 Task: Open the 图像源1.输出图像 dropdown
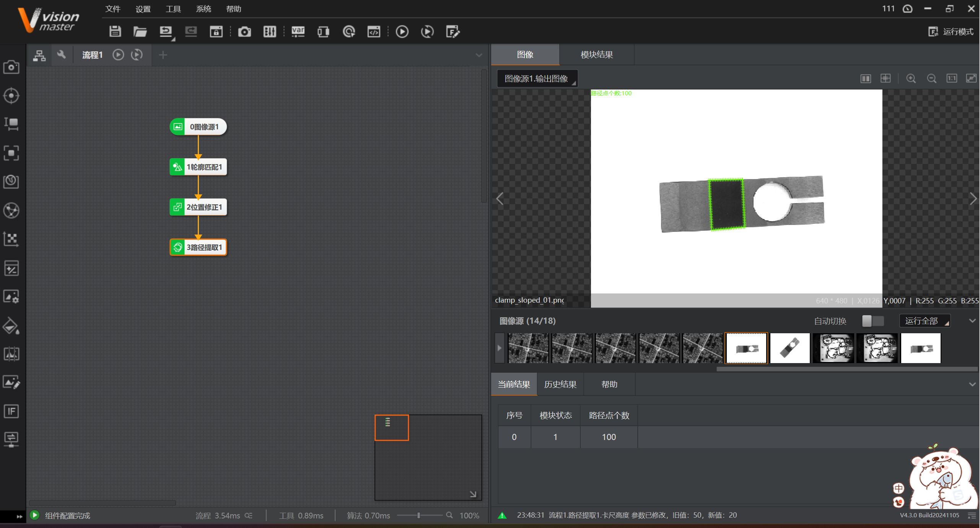point(537,78)
